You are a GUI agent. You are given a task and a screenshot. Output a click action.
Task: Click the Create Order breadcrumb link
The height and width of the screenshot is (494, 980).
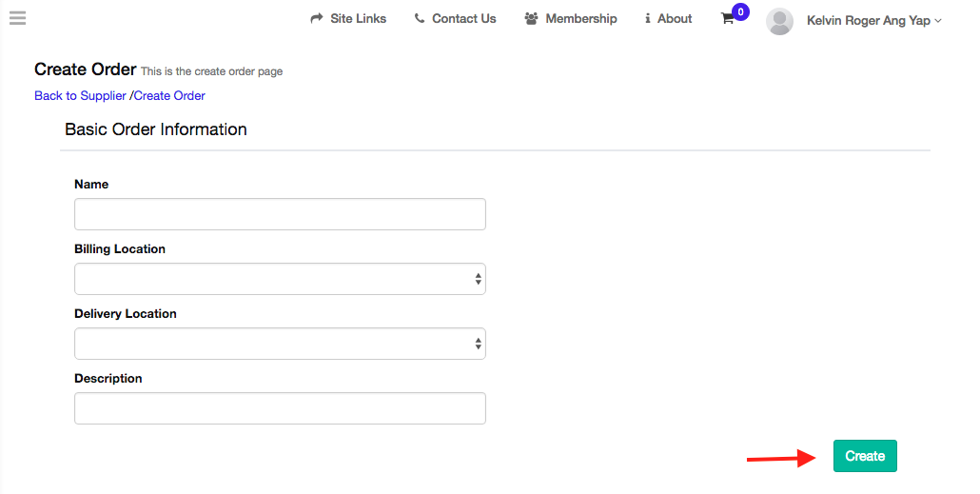(x=169, y=95)
